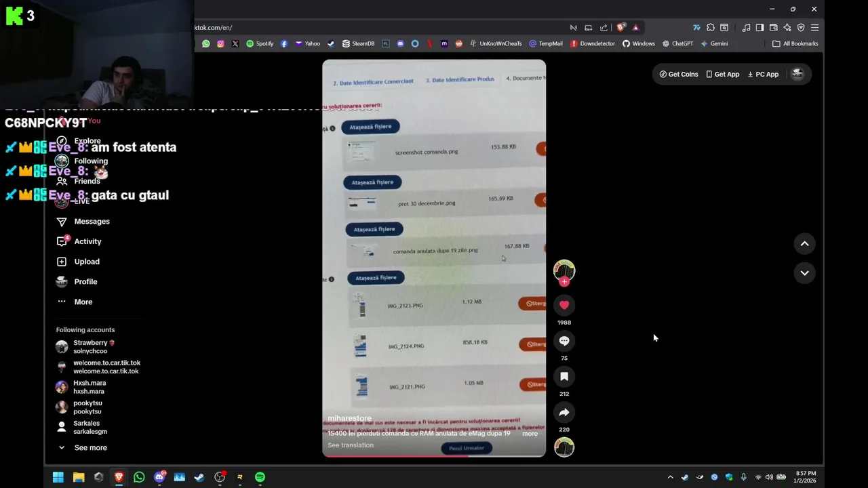868x488 pixels.
Task: Open pookytsu following account
Action: pos(79,407)
